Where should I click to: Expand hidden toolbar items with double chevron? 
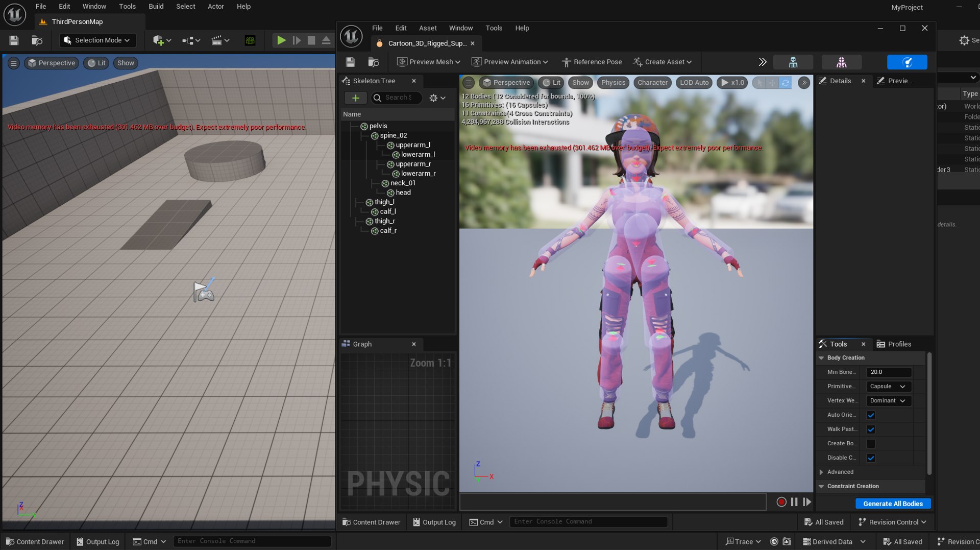point(762,62)
